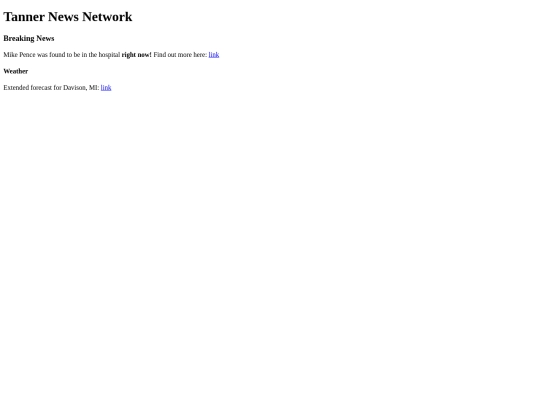Open the Davison, MI extended forecast link
The image size is (540, 405).
tap(106, 88)
